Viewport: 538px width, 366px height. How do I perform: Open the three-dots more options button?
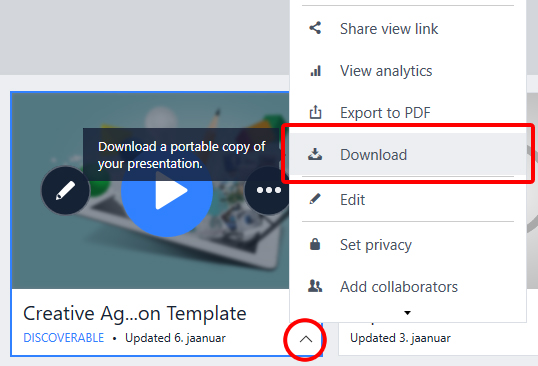tap(268, 190)
